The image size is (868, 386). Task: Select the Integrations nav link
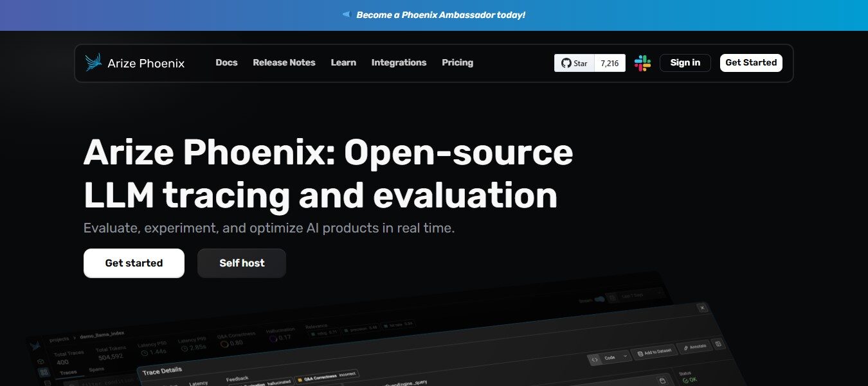[399, 63]
